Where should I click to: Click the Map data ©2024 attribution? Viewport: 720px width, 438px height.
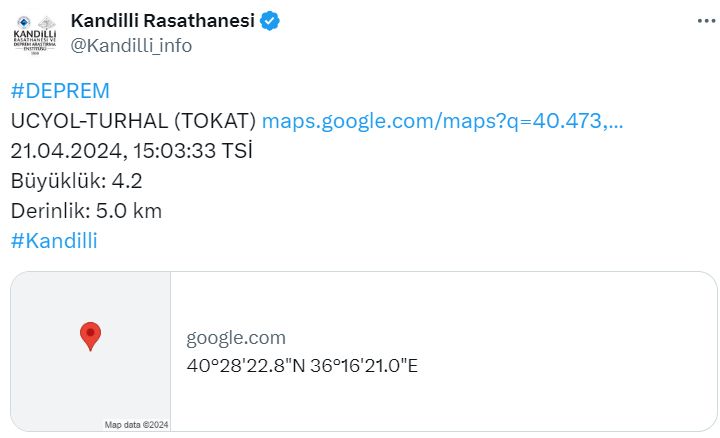tap(137, 424)
